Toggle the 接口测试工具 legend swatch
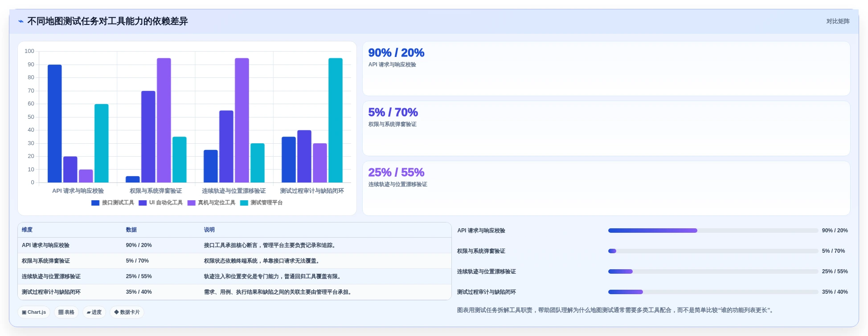868x336 pixels. pyautogui.click(x=95, y=203)
